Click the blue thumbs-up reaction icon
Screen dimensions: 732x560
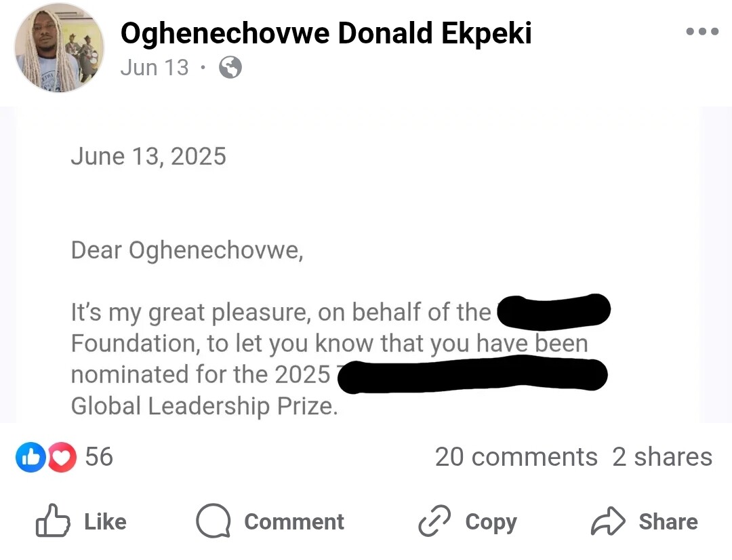[x=30, y=457]
